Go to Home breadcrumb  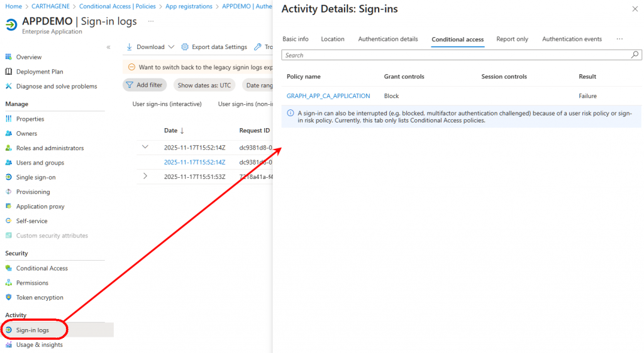[14, 6]
